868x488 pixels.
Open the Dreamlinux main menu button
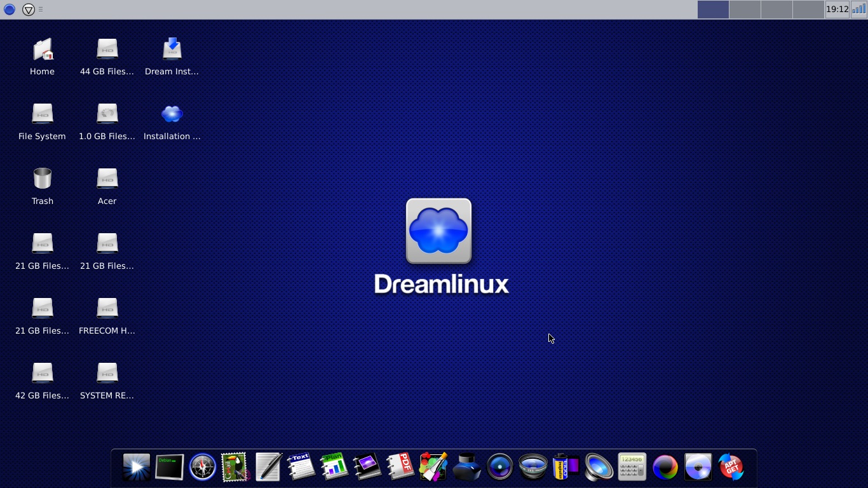coord(10,10)
